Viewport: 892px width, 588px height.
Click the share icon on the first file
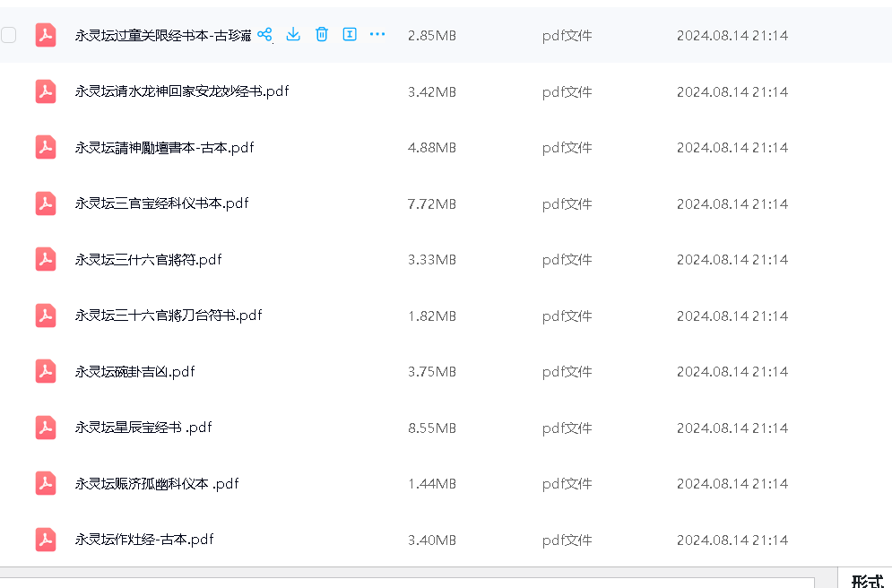264,35
